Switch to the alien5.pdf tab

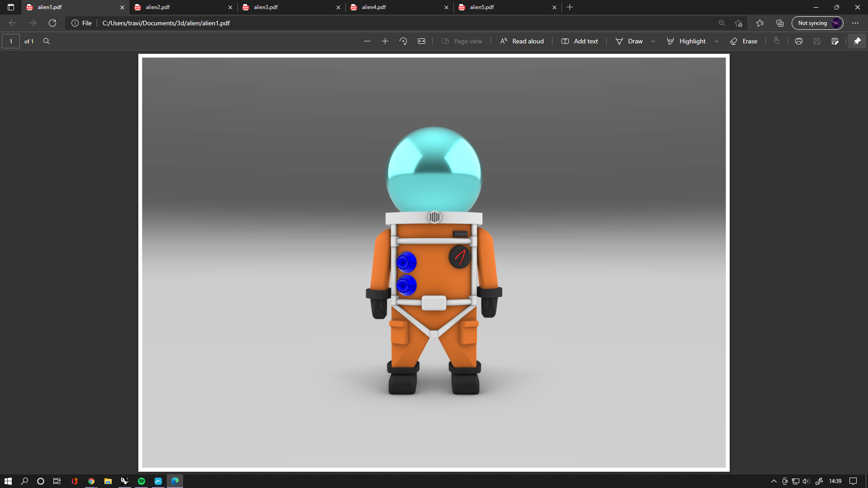coord(505,7)
